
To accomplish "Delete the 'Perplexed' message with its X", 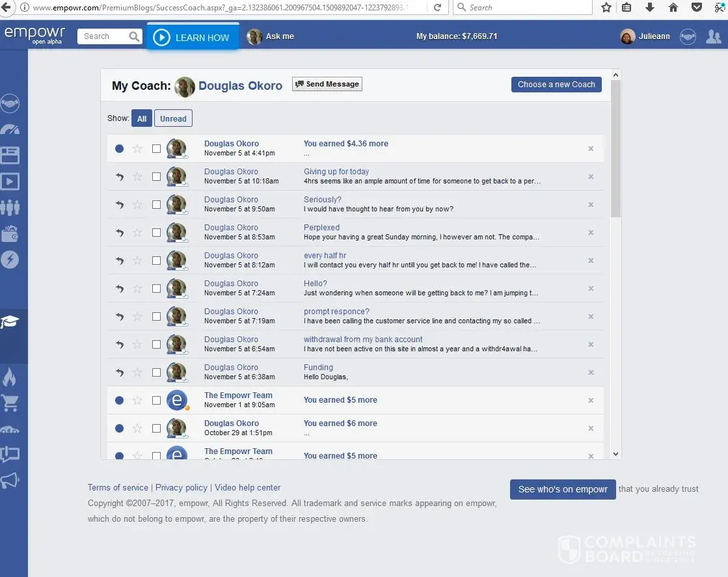I will pyautogui.click(x=591, y=232).
